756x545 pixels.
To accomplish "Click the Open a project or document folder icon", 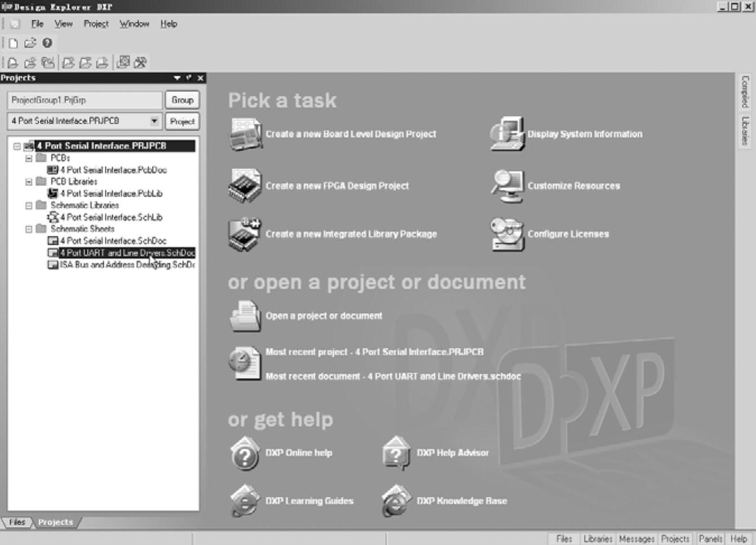I will coord(245,316).
